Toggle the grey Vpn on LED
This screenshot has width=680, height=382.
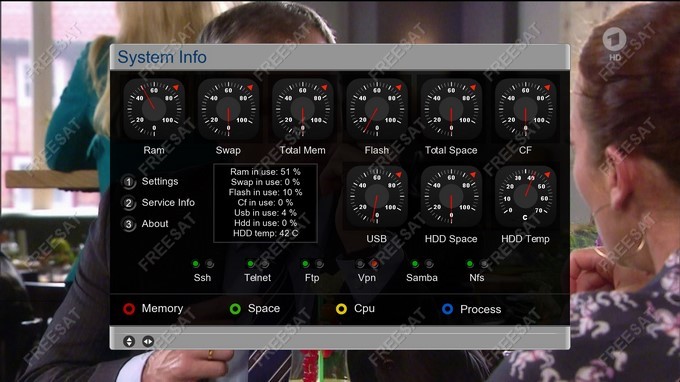click(x=360, y=264)
